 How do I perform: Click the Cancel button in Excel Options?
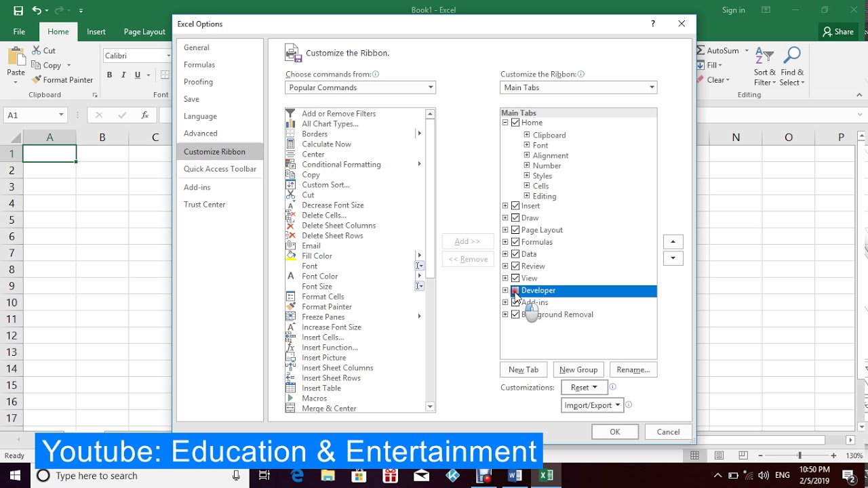(x=668, y=432)
